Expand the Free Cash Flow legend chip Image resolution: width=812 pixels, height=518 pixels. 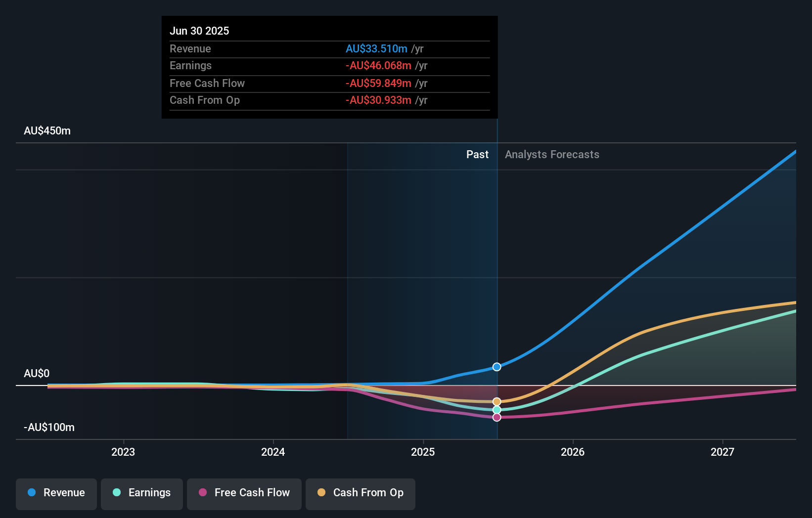click(x=244, y=493)
